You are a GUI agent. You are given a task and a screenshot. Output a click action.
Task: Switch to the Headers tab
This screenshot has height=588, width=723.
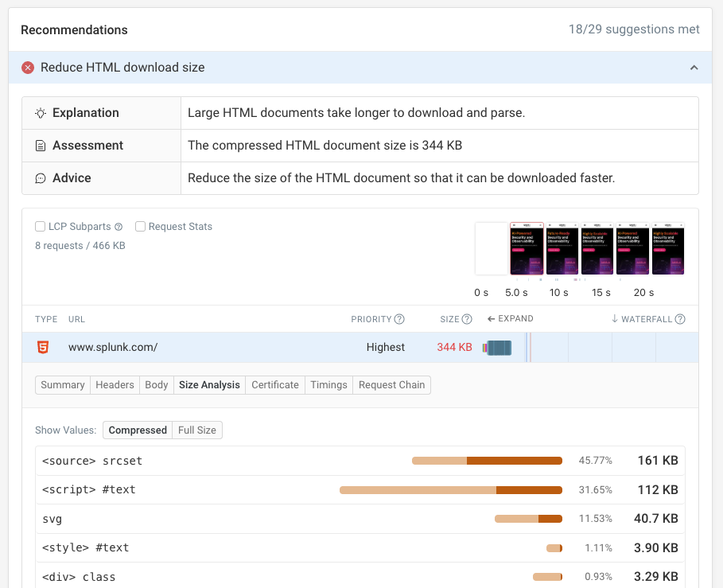click(115, 384)
